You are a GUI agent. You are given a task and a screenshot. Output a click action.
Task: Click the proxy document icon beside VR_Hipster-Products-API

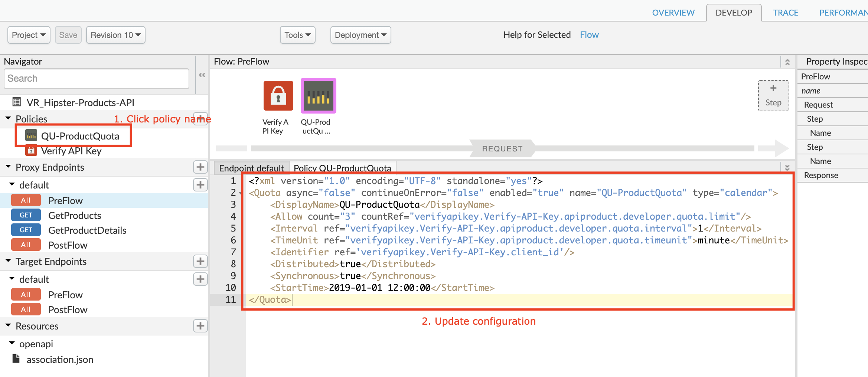[x=17, y=102]
